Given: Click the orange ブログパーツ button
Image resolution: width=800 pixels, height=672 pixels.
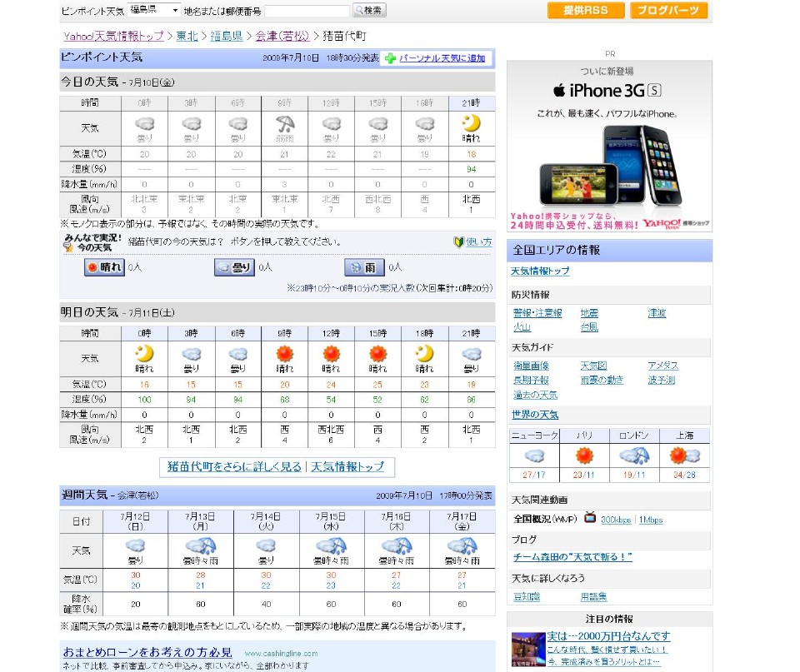Looking at the screenshot, I should point(668,11).
